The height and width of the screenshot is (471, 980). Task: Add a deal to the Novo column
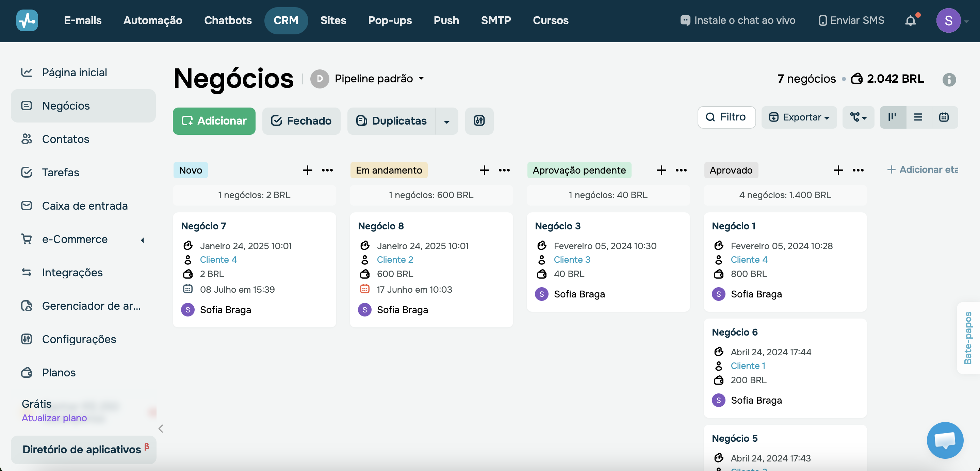click(x=307, y=170)
